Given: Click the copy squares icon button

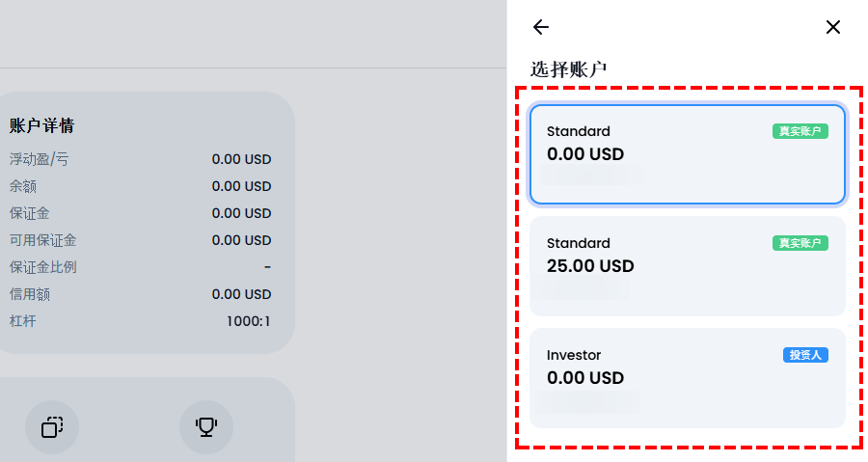Looking at the screenshot, I should (x=52, y=426).
